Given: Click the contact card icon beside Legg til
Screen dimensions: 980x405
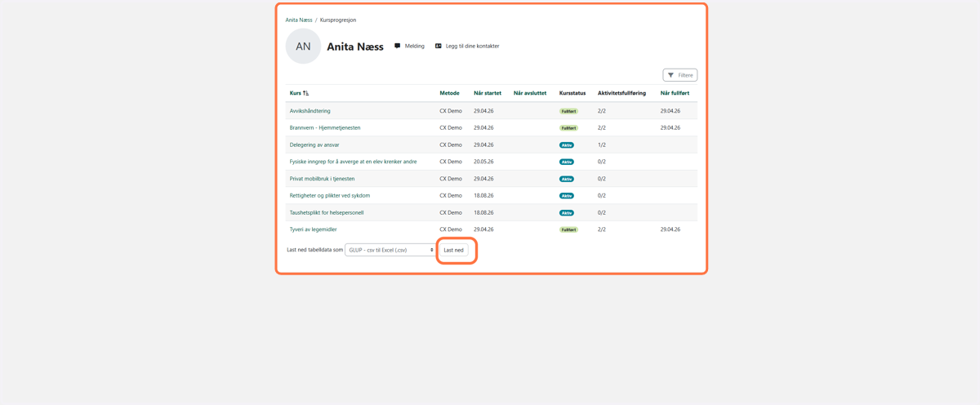Looking at the screenshot, I should [439, 47].
